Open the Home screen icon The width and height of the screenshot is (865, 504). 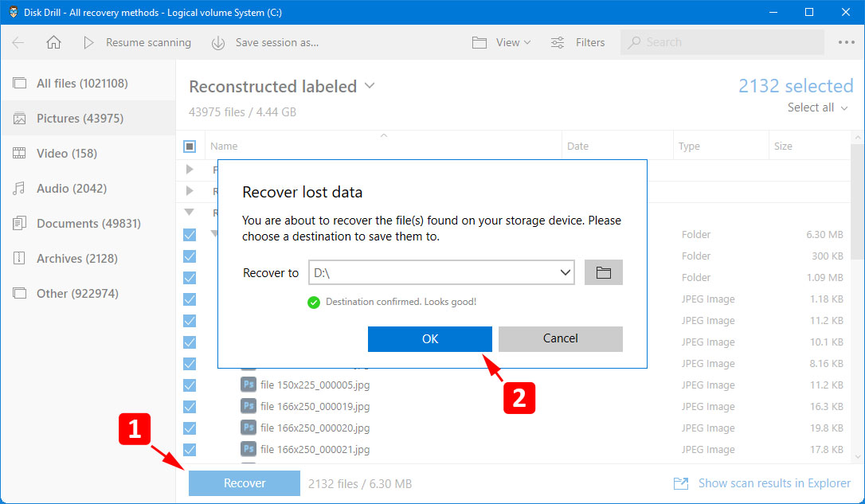pyautogui.click(x=53, y=42)
